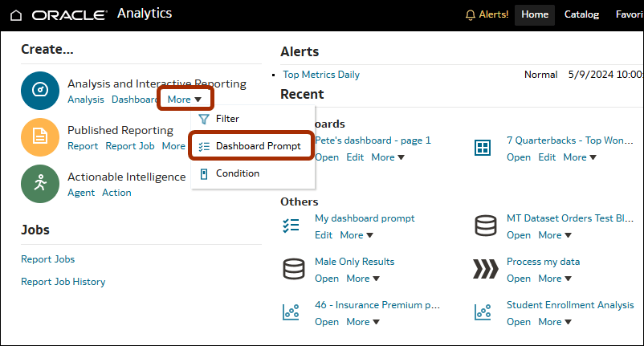This screenshot has height=346, width=644.
Task: Expand More for Student Enrollment Analysis
Action: tap(555, 322)
